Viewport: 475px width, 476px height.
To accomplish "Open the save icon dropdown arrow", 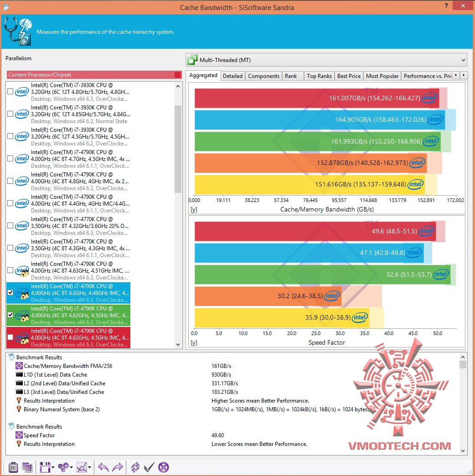I will [x=53, y=467].
